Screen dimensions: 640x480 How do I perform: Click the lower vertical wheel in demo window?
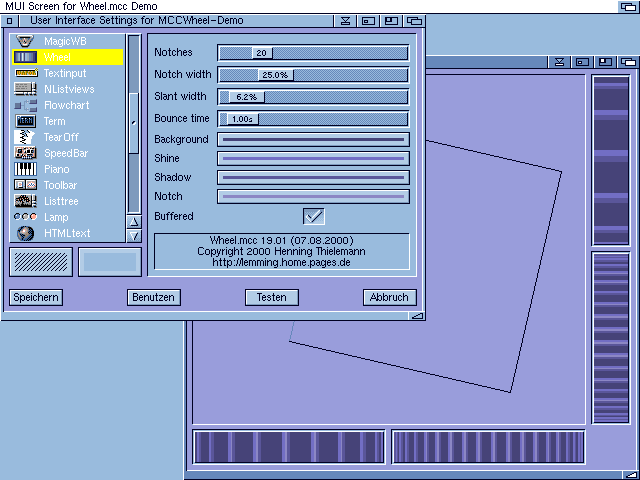tap(611, 338)
